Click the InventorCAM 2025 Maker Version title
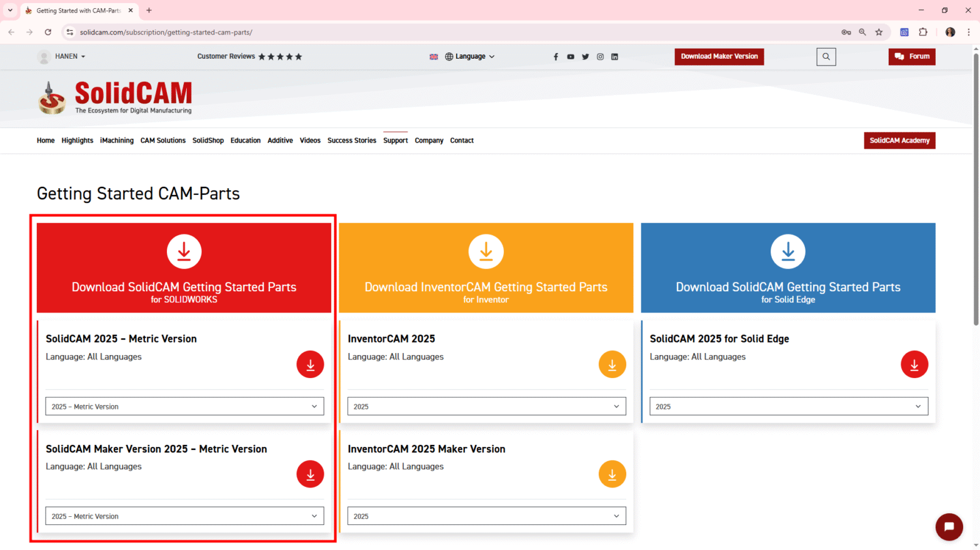Viewport: 980px width, 550px height. (x=426, y=449)
